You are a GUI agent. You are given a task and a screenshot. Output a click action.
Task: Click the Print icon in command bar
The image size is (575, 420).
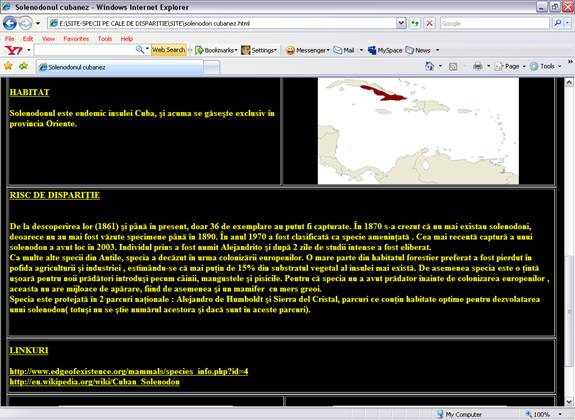(477, 66)
